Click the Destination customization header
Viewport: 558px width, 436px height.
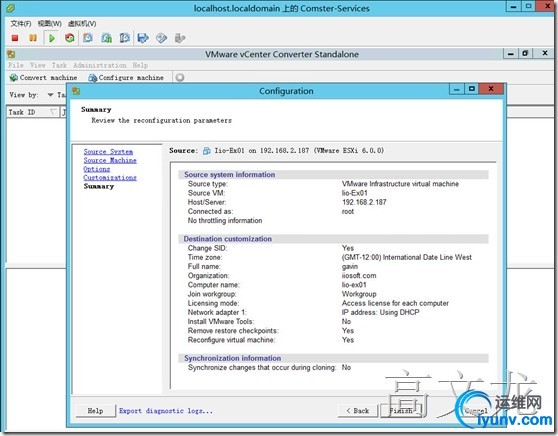[333, 239]
